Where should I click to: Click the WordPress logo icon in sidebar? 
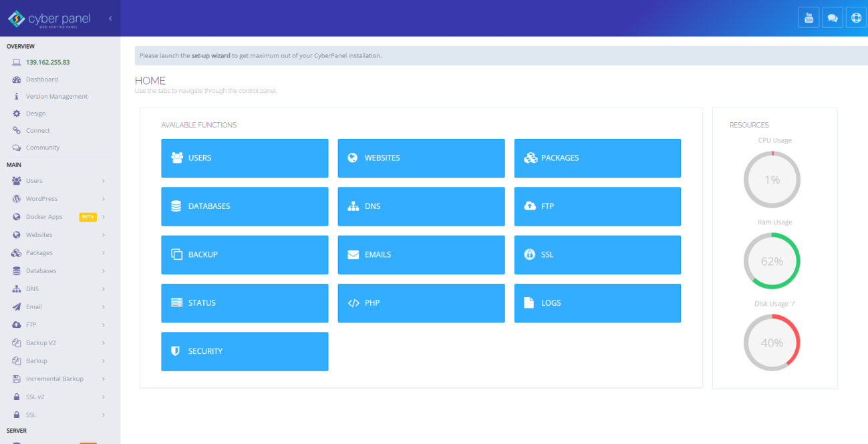point(17,199)
